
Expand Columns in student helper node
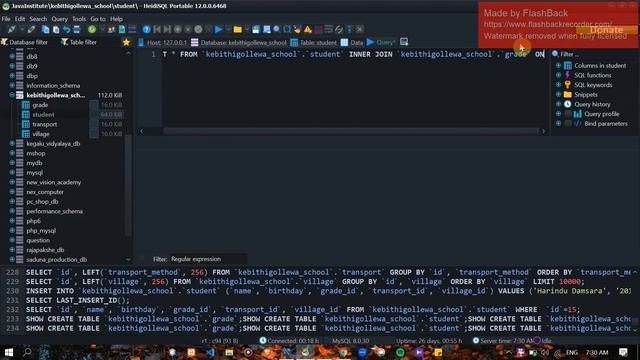[x=558, y=65]
